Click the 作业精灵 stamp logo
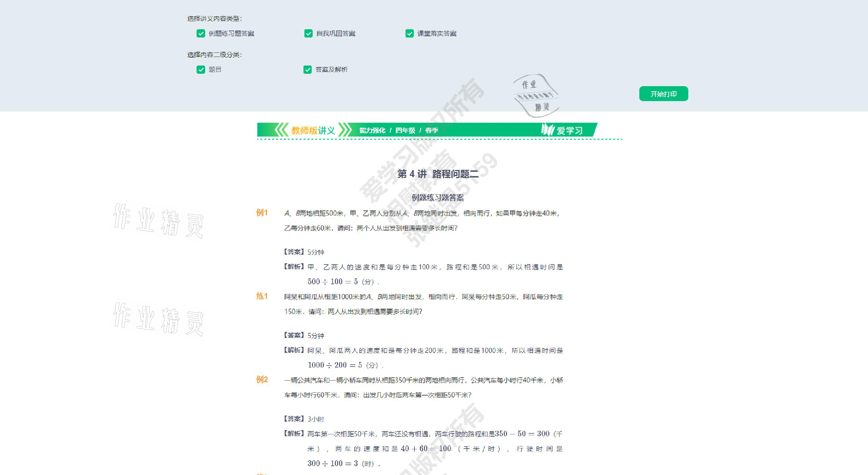 [x=536, y=96]
